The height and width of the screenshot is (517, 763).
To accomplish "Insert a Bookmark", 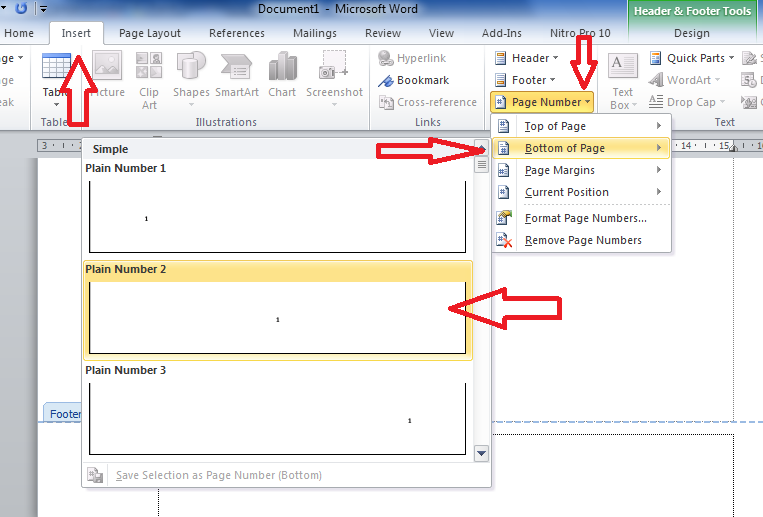I will [x=414, y=80].
